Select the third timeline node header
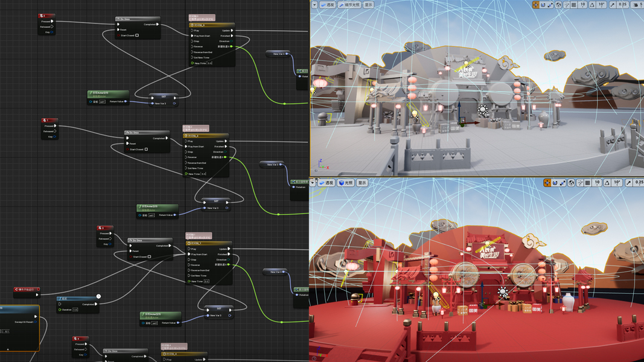 tap(209, 243)
